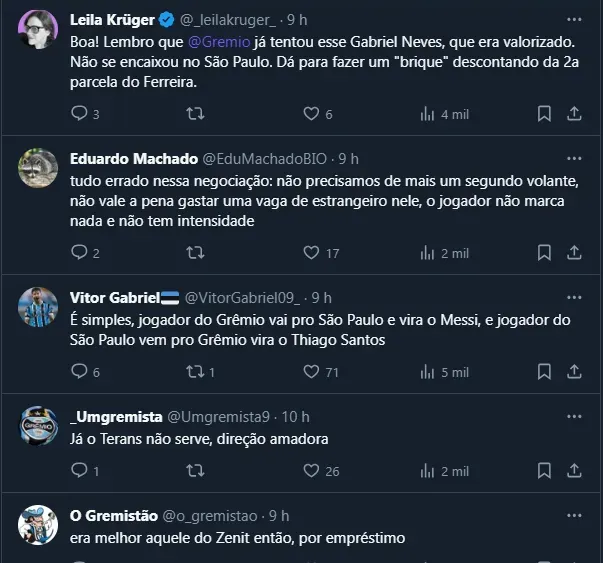Reply to _Umgremista's tweet
The width and height of the screenshot is (603, 563).
pyautogui.click(x=80, y=471)
